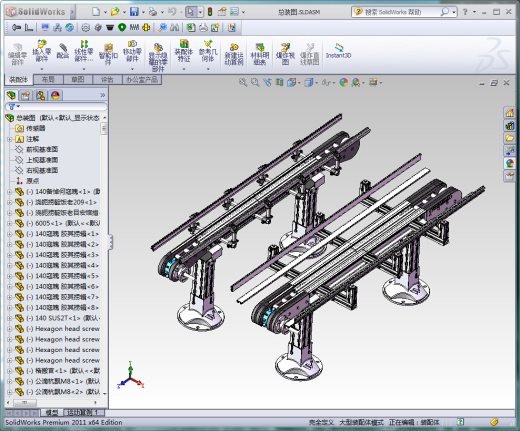
Task: Click the Rebuild traffic light icon
Action: point(210,12)
